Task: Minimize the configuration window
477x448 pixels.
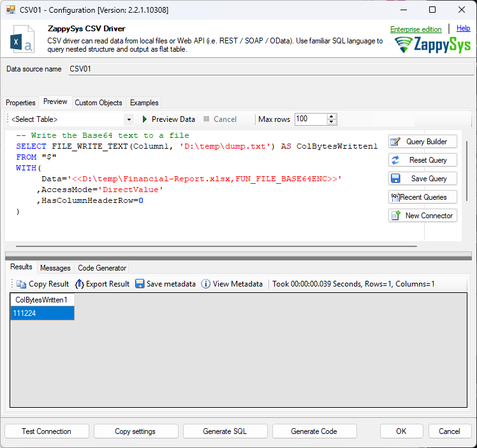Action: (404, 10)
